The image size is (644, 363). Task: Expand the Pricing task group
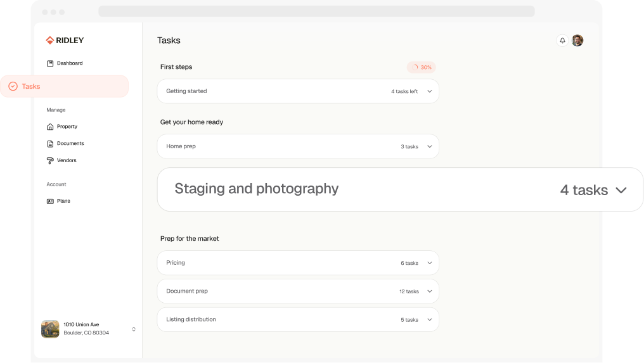tap(429, 263)
